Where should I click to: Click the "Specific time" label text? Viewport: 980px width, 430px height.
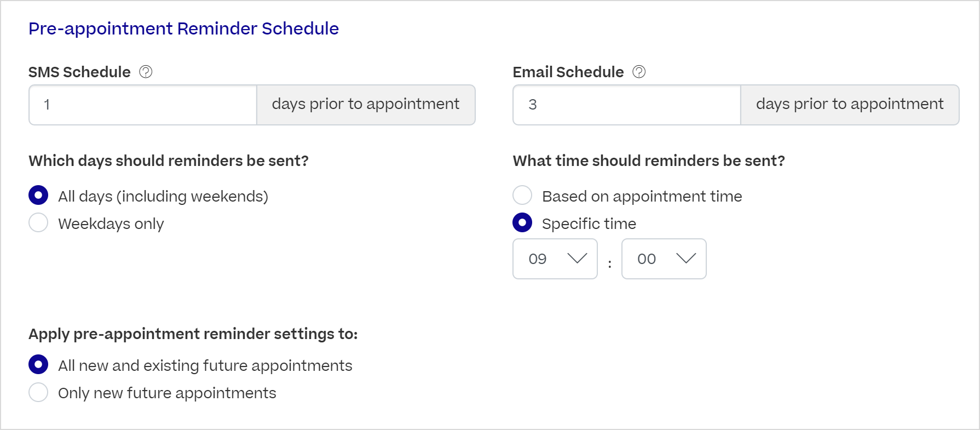[x=588, y=223]
